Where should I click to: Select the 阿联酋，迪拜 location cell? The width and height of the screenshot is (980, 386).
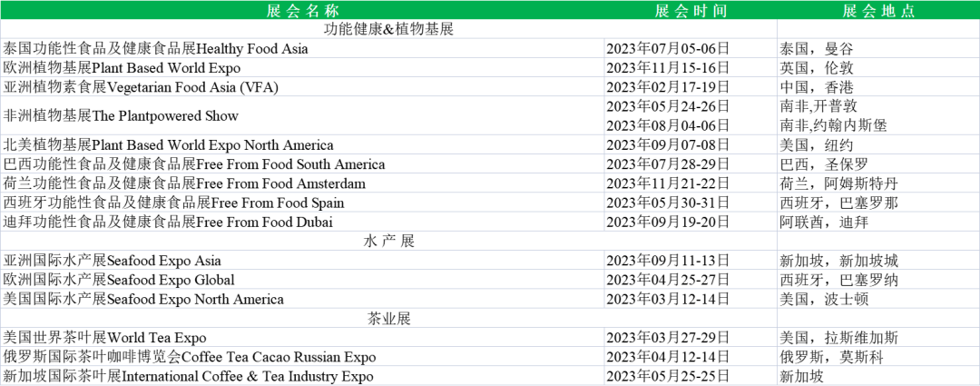point(878,223)
